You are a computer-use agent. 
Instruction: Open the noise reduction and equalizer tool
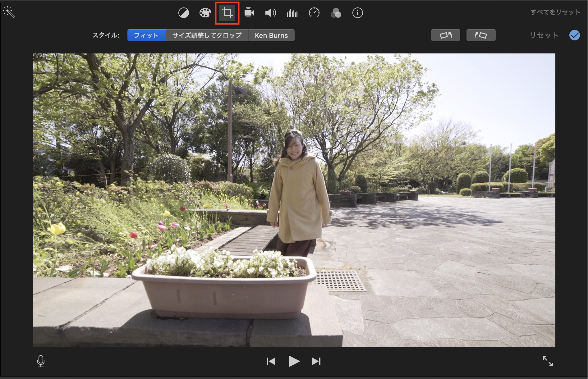pos(292,13)
